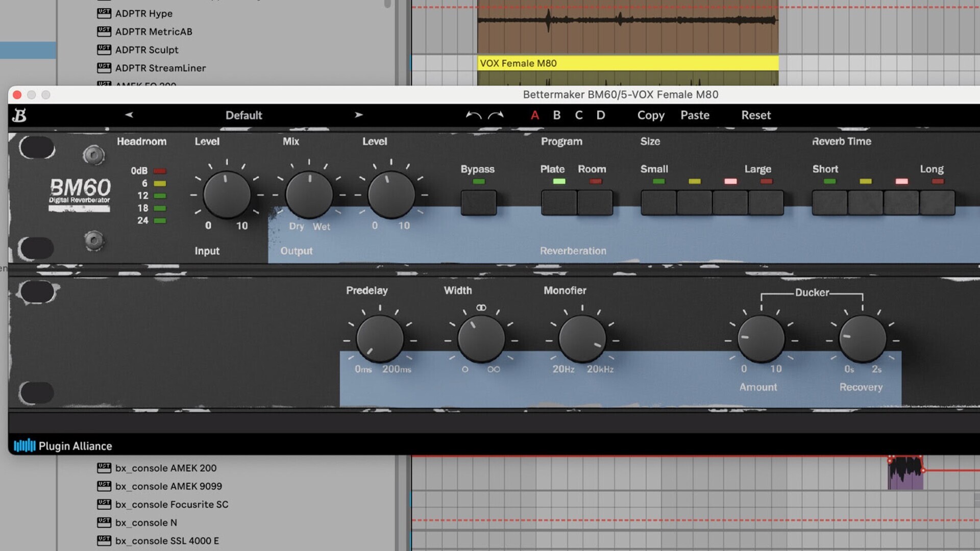Click VST icon beside bx_console SSL 4000 E
This screenshot has width=980, height=551.
click(x=104, y=540)
